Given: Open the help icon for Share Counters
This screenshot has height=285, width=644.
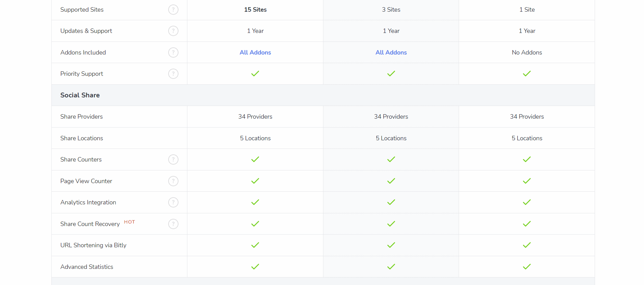Looking at the screenshot, I should click(x=173, y=159).
